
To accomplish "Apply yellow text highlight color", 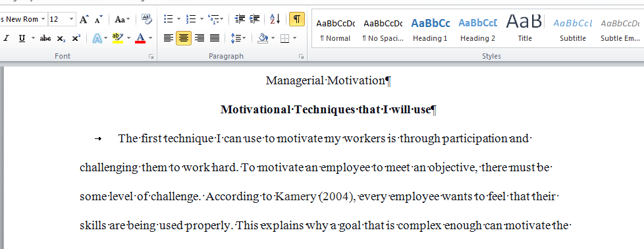I will (x=117, y=39).
